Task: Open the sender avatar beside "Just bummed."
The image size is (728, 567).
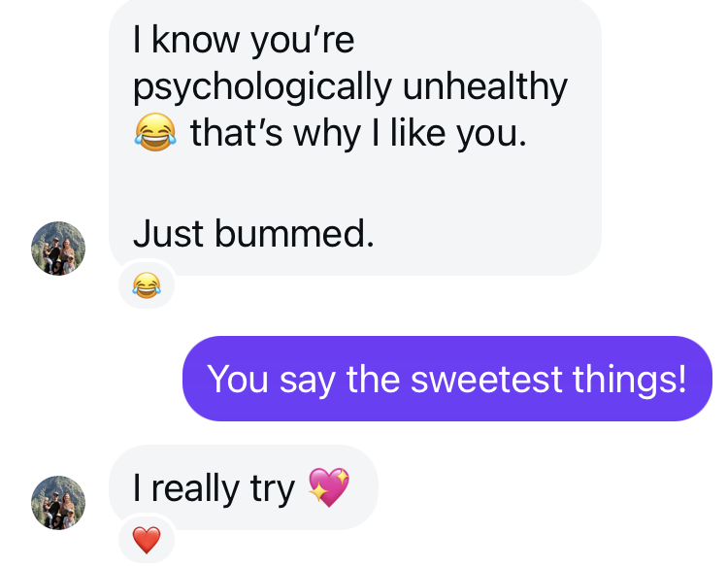Action: coord(58,249)
